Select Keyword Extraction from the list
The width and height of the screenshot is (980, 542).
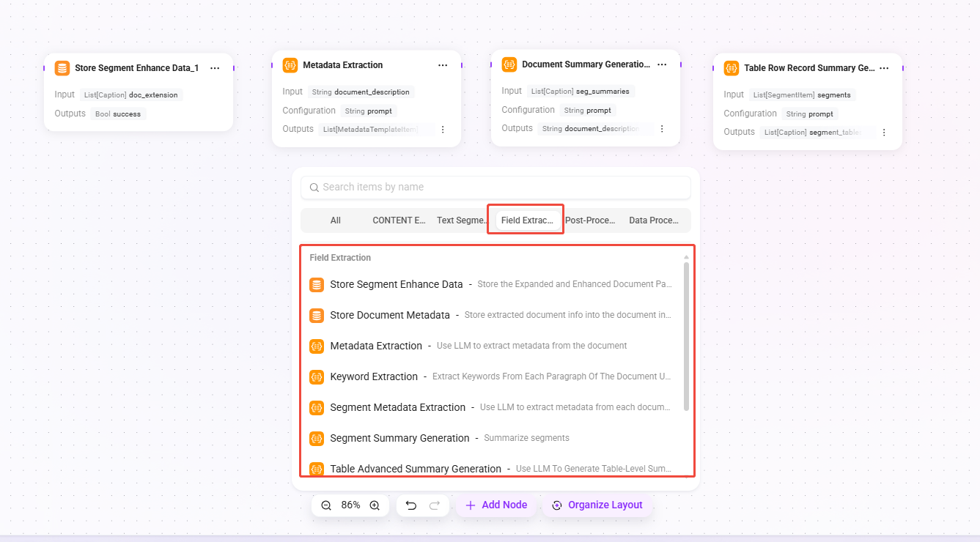tap(491, 377)
